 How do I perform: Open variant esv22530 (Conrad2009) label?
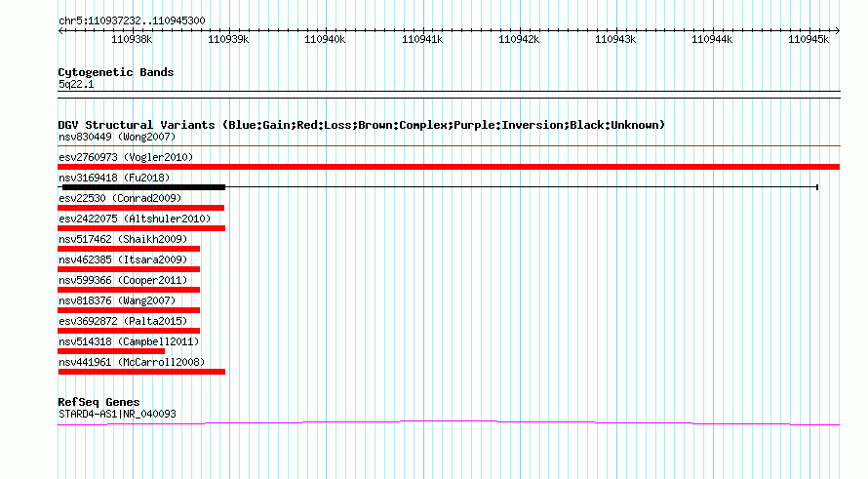point(120,198)
